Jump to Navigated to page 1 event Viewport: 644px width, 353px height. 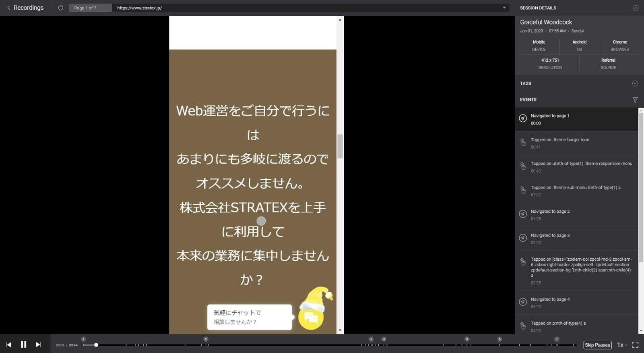click(x=576, y=119)
